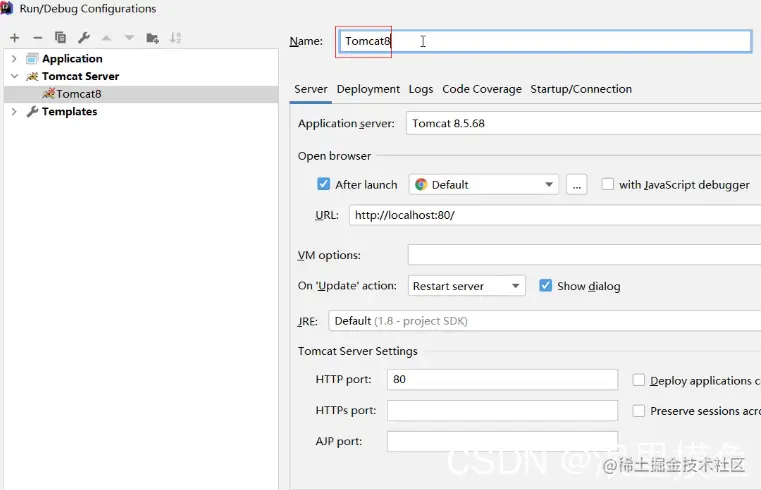This screenshot has height=490, width=761.
Task: Click the IntelliJ window logo icon
Action: [x=7, y=8]
